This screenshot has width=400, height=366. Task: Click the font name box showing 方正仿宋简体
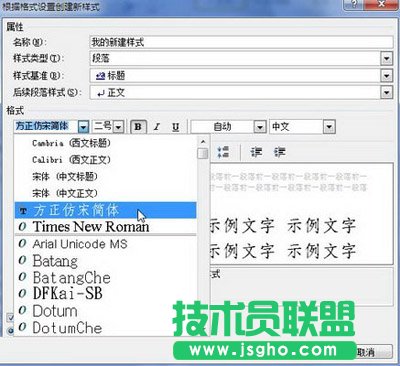pyautogui.click(x=46, y=127)
